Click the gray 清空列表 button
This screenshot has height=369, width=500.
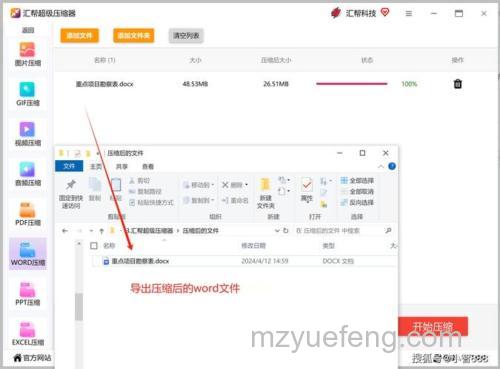(x=186, y=35)
